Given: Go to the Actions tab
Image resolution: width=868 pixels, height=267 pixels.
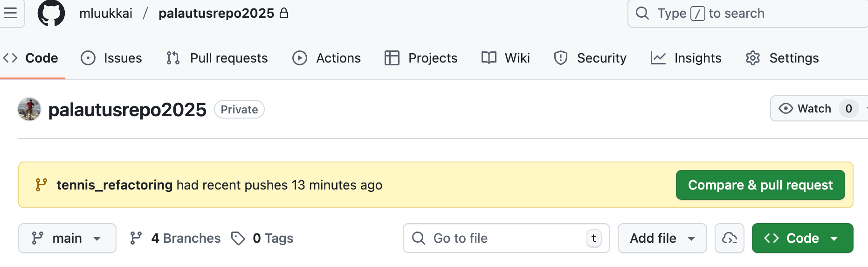Looking at the screenshot, I should click(327, 58).
